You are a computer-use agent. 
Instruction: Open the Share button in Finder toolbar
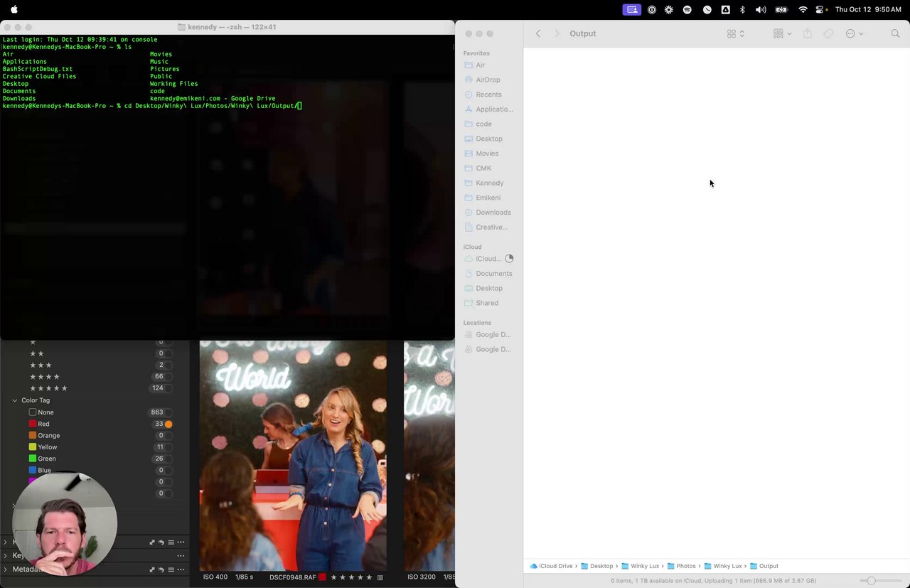pos(808,33)
